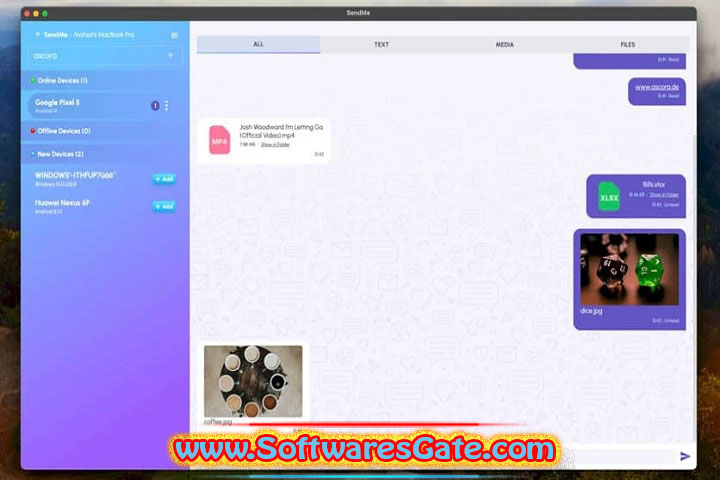Add the WINDOWS-ITHFUP7U60 device

click(x=164, y=179)
